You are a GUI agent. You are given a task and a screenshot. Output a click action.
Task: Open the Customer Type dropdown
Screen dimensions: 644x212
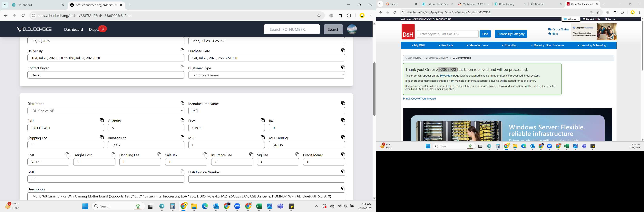267,75
